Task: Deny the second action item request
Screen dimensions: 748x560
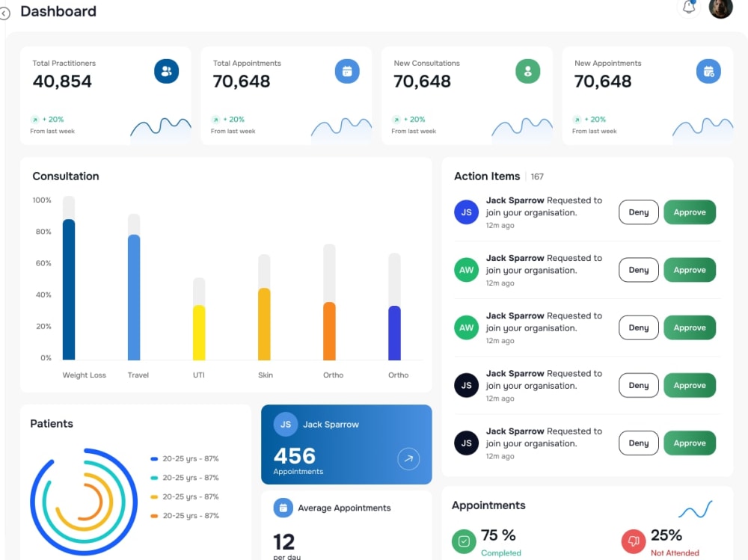Action: pos(639,270)
